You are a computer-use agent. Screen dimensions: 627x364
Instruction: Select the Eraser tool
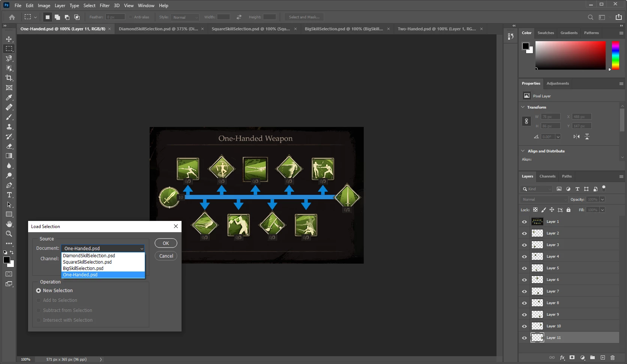coord(9,146)
